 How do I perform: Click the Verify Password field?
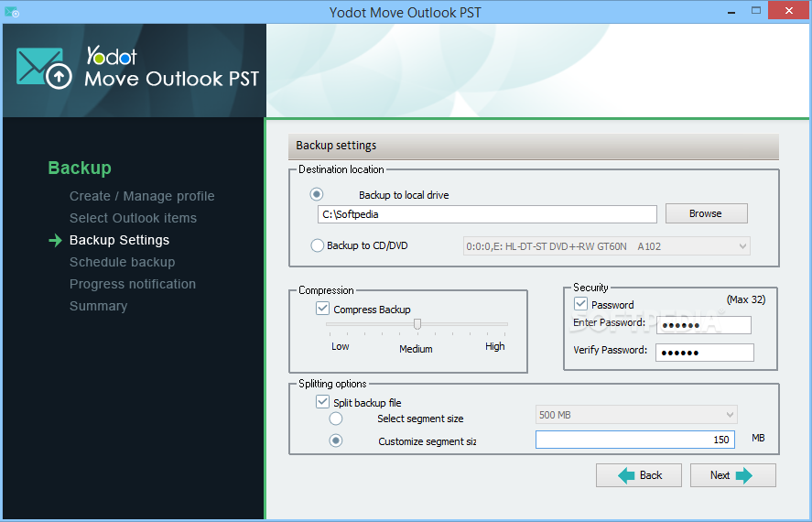tap(705, 353)
